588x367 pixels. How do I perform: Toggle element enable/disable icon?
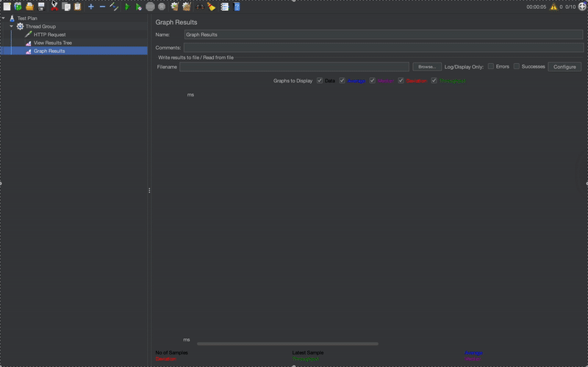point(114,7)
